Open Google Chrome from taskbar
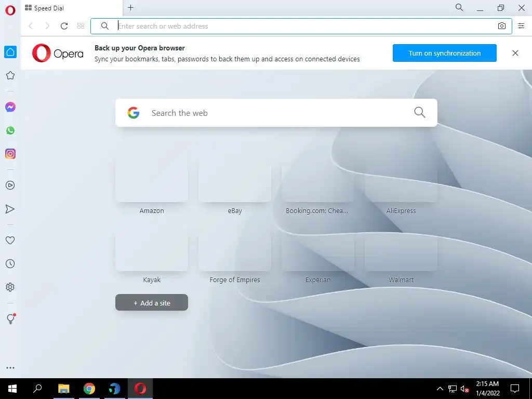The width and height of the screenshot is (532, 399). point(89,389)
